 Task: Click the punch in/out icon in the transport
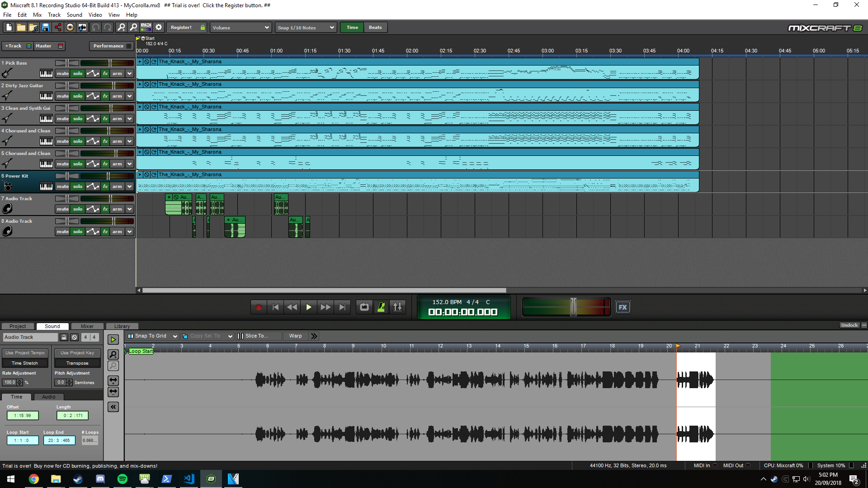click(397, 307)
